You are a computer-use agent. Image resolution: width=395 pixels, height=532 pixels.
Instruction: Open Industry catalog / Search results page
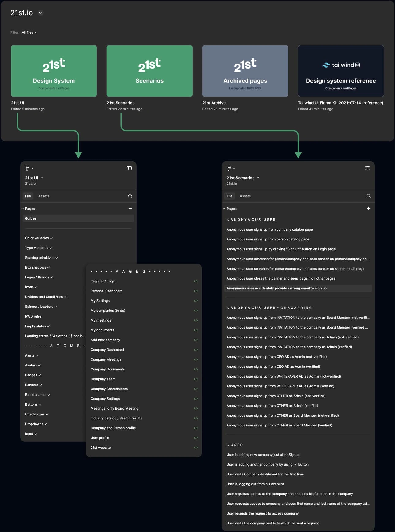click(116, 418)
